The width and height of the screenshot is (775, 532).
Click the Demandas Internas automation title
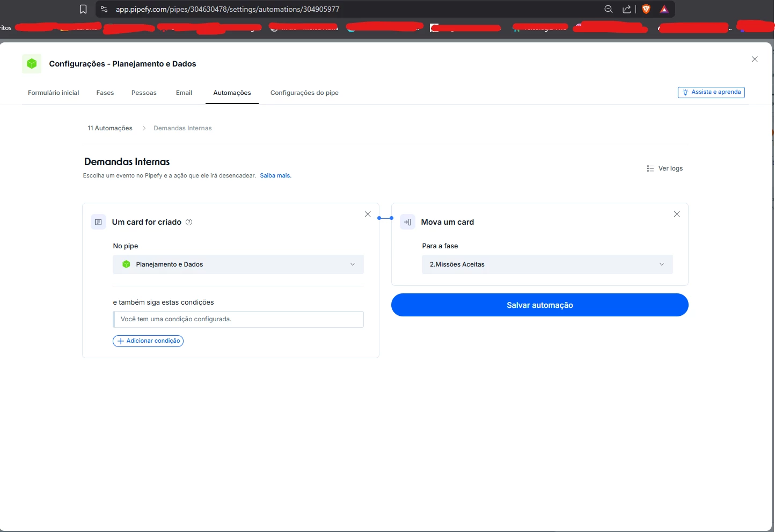click(127, 162)
